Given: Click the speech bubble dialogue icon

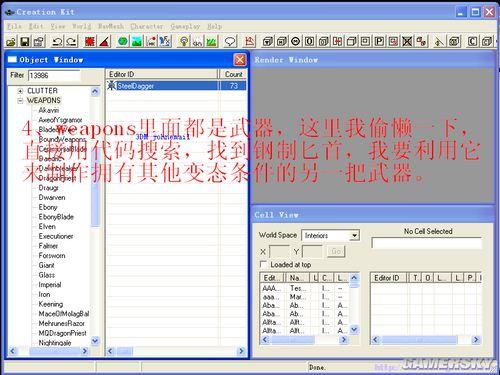Looking at the screenshot, I should 230,42.
